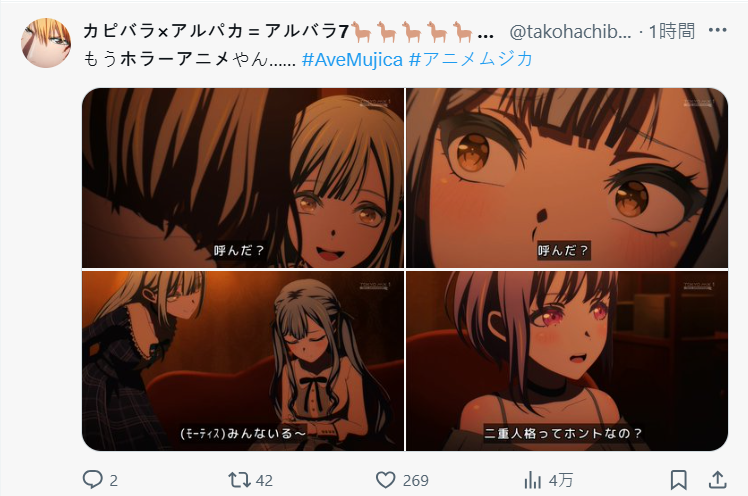
Task: Open the @takohachib... username handle
Action: pyautogui.click(x=571, y=31)
